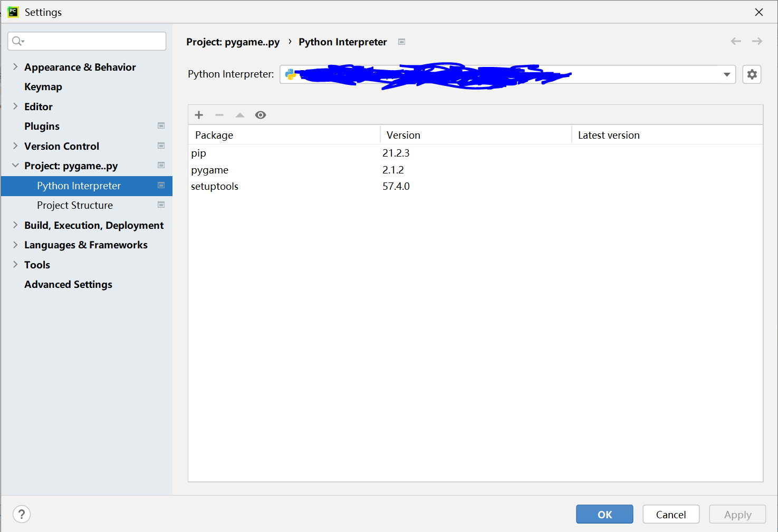Open the Python Interpreter dropdown arrow
Viewport: 778px width, 532px height.
(x=727, y=74)
